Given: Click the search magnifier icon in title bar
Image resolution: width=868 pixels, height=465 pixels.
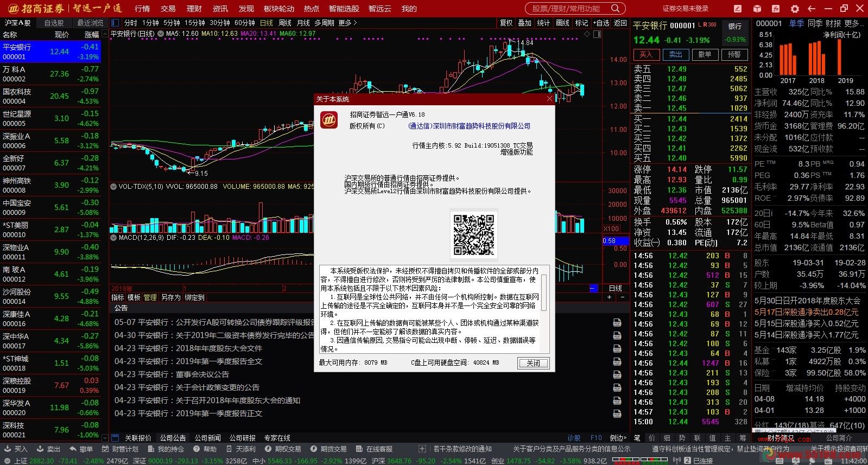Looking at the screenshot, I should tap(615, 8).
